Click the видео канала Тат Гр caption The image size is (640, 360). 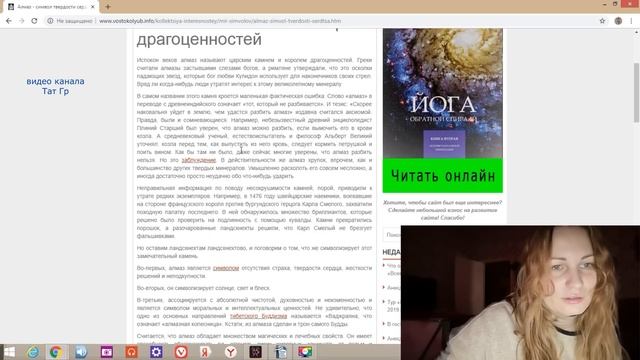(56, 86)
